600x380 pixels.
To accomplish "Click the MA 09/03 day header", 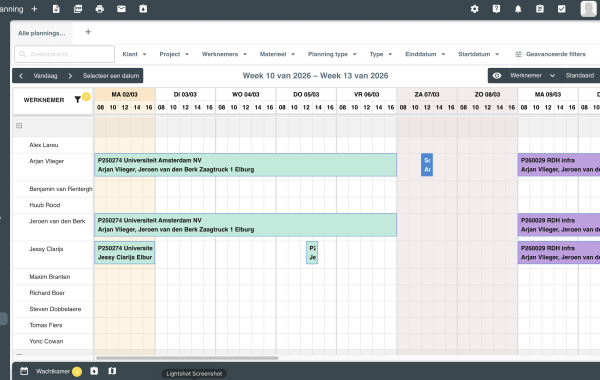I will 548,95.
